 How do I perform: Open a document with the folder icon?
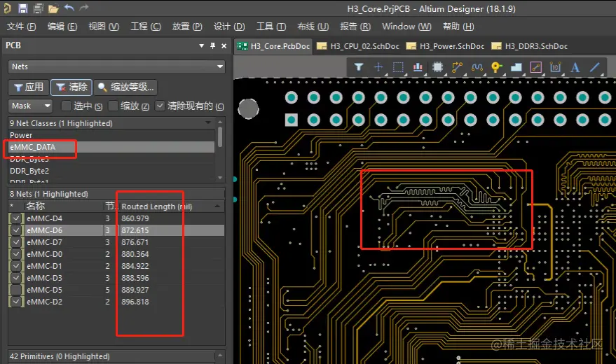(x=53, y=8)
